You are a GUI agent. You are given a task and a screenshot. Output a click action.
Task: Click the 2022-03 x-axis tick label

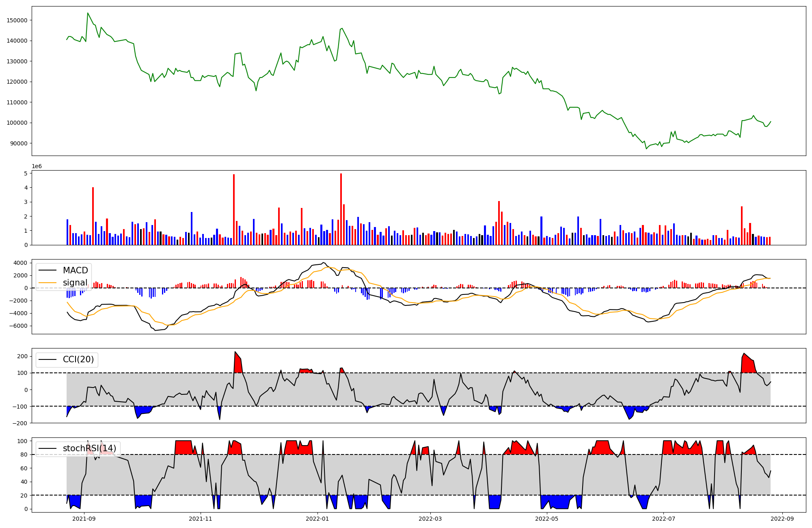[x=430, y=519]
